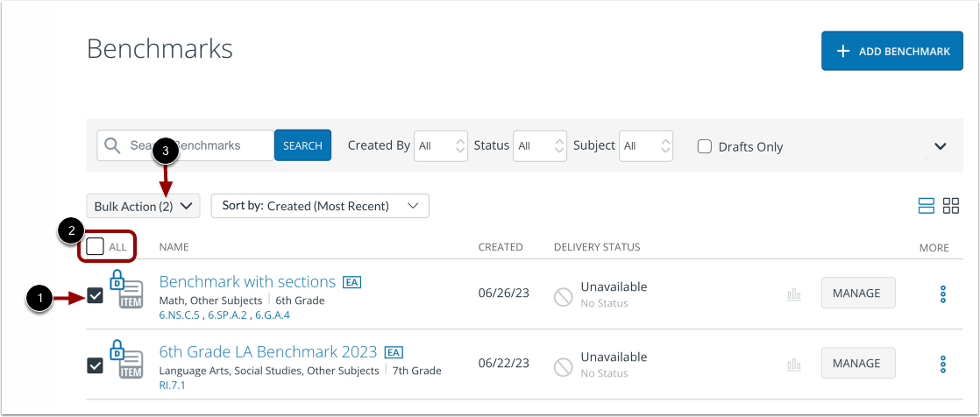Image resolution: width=980 pixels, height=417 pixels.
Task: Click 'Math, Other Subjects' text
Action: pos(210,300)
